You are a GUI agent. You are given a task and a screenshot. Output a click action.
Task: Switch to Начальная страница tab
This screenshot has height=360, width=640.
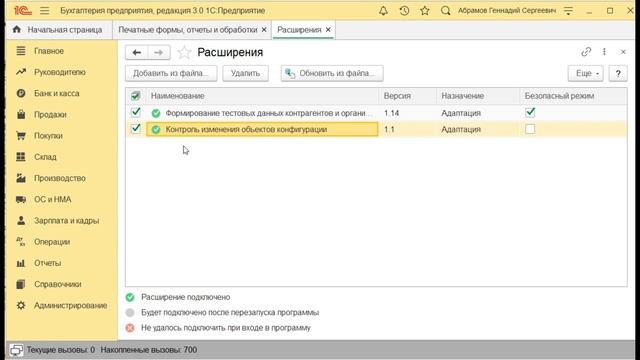coord(60,30)
